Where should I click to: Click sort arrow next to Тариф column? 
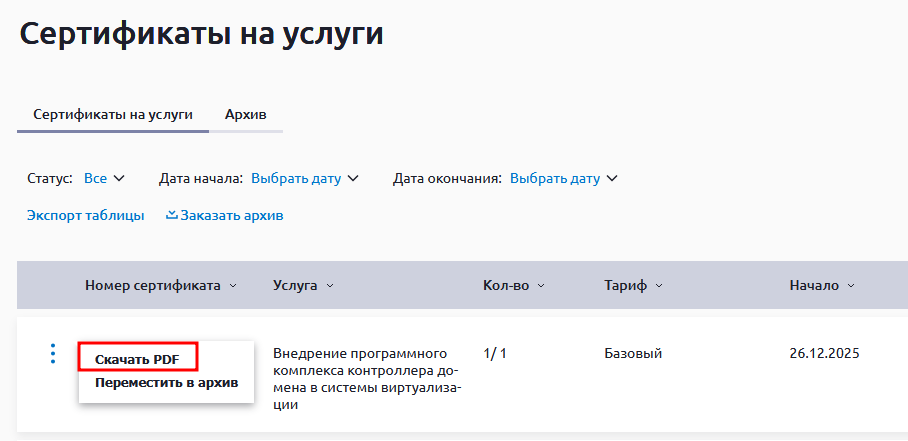click(x=659, y=286)
